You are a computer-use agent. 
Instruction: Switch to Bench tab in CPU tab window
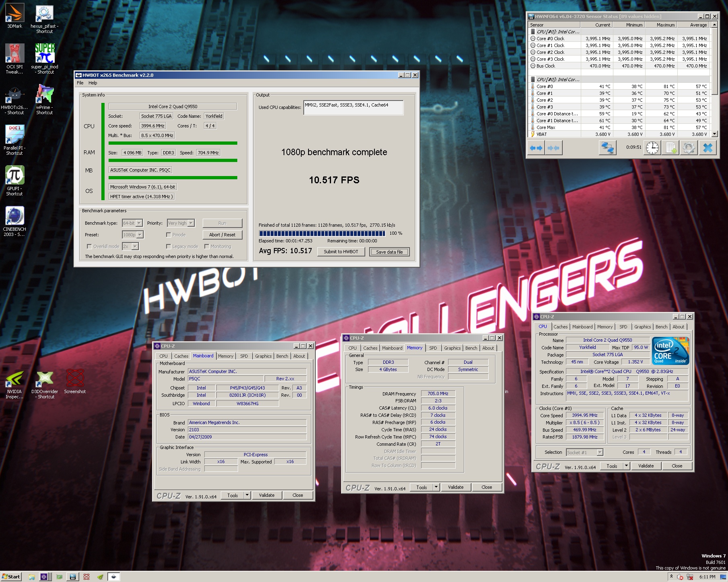pos(661,327)
